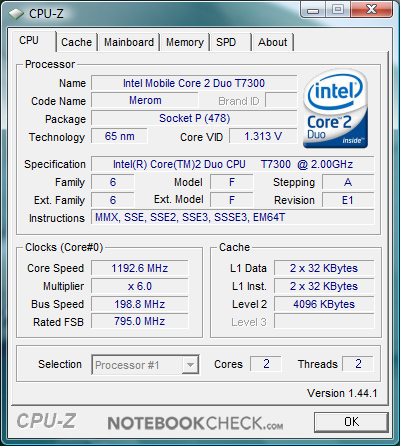
Task: Click the processor name field T7300
Action: pyautogui.click(x=194, y=83)
